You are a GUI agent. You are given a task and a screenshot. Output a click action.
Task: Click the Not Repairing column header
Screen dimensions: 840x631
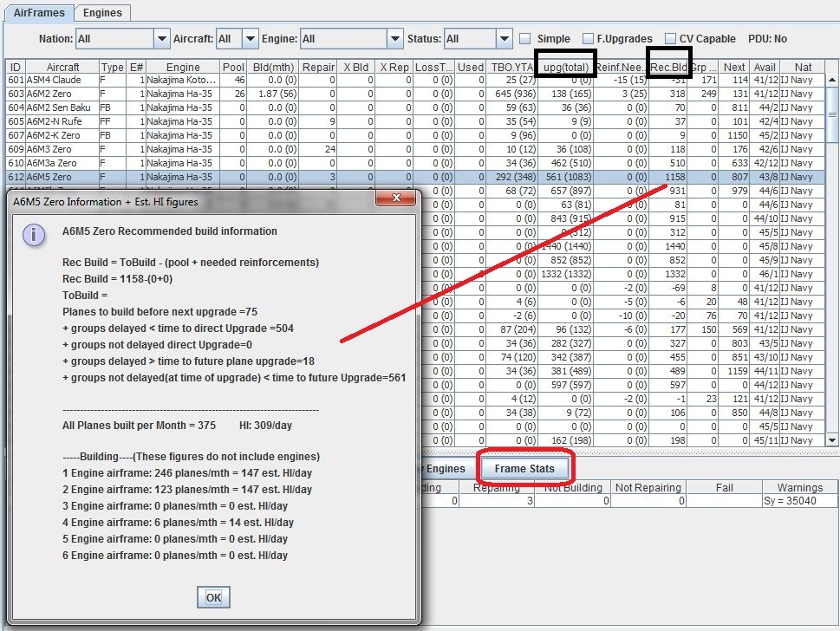[x=648, y=487]
